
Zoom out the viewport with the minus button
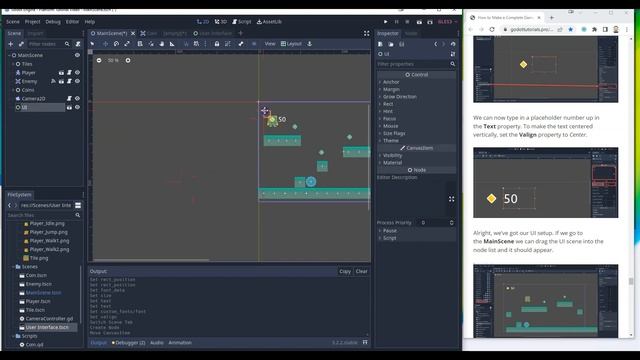[99, 60]
